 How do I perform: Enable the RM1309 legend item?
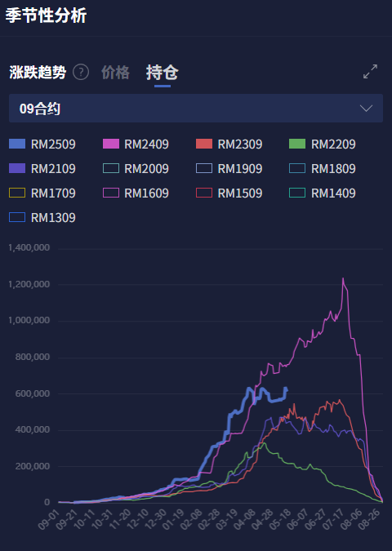click(42, 217)
